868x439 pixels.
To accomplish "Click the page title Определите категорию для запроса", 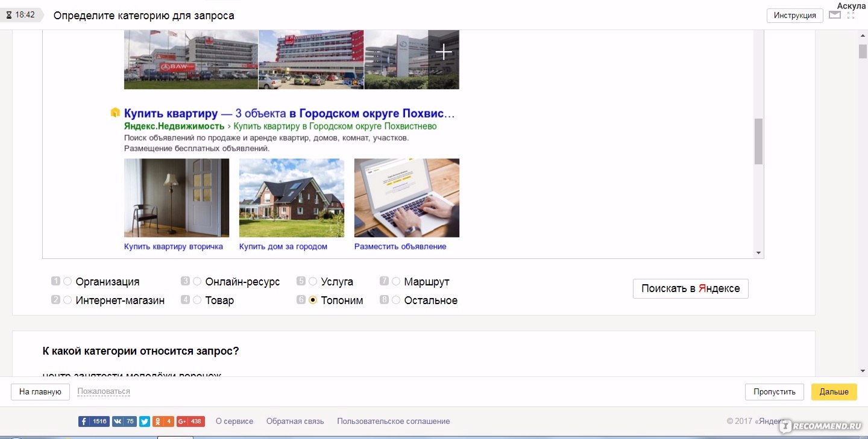I will coord(144,16).
